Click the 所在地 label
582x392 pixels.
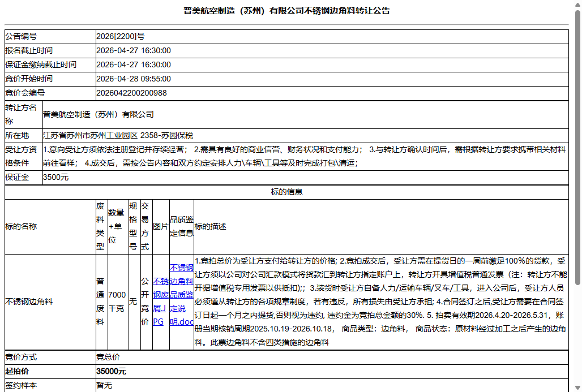pos(17,135)
